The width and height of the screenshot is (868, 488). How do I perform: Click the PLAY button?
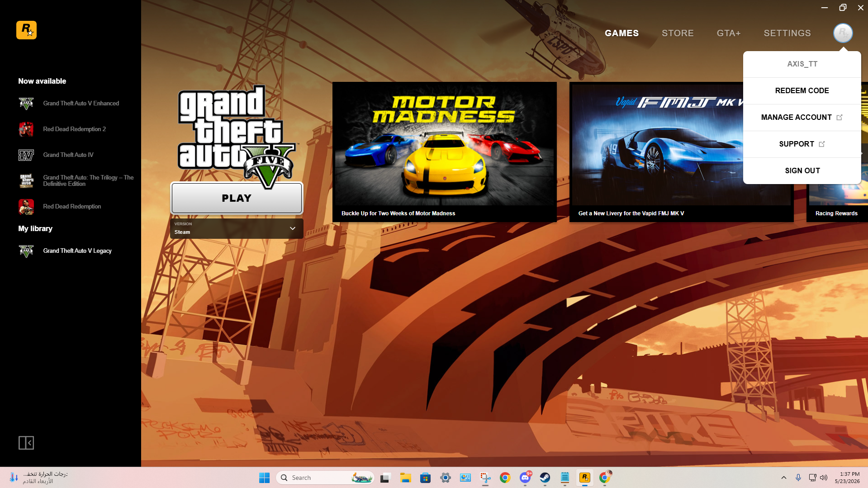237,198
